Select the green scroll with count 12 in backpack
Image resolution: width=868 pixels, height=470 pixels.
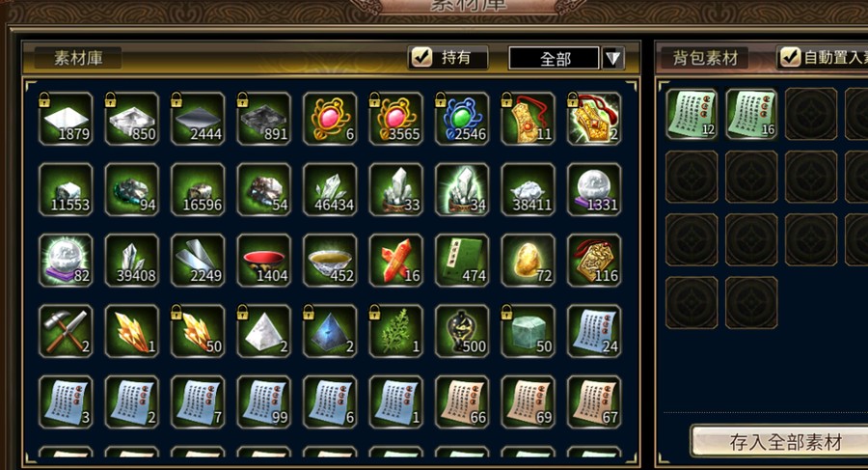pos(691,114)
